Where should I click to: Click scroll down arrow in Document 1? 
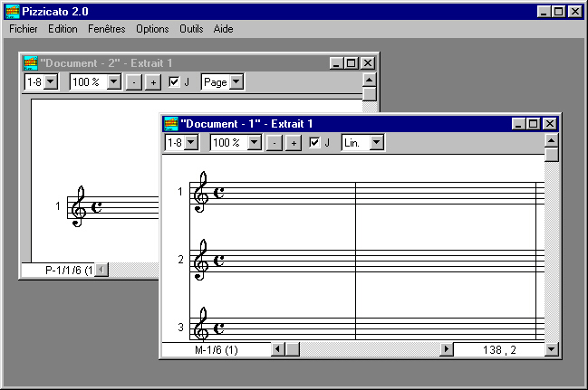[552, 349]
